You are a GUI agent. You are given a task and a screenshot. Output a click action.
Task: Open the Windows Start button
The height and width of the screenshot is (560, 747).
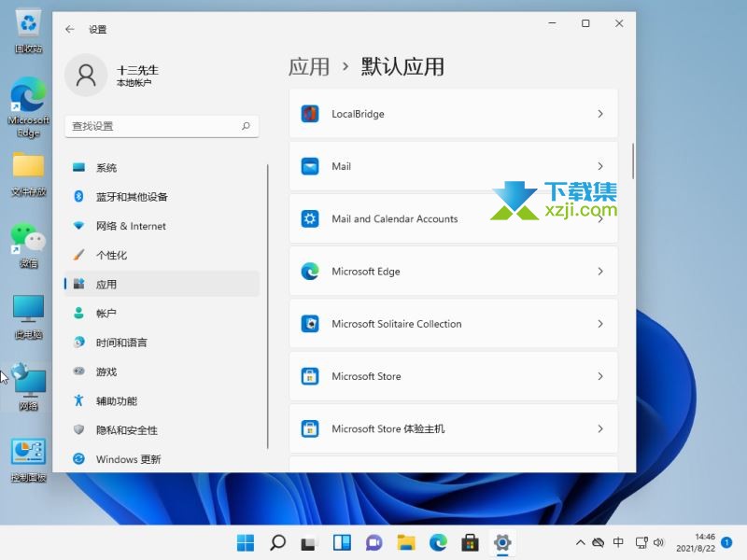[246, 542]
